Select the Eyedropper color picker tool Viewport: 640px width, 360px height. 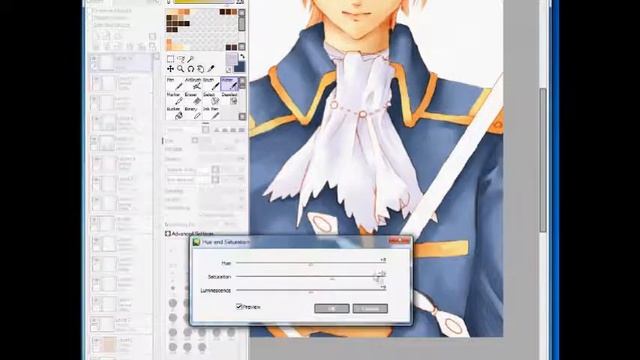coord(211,69)
